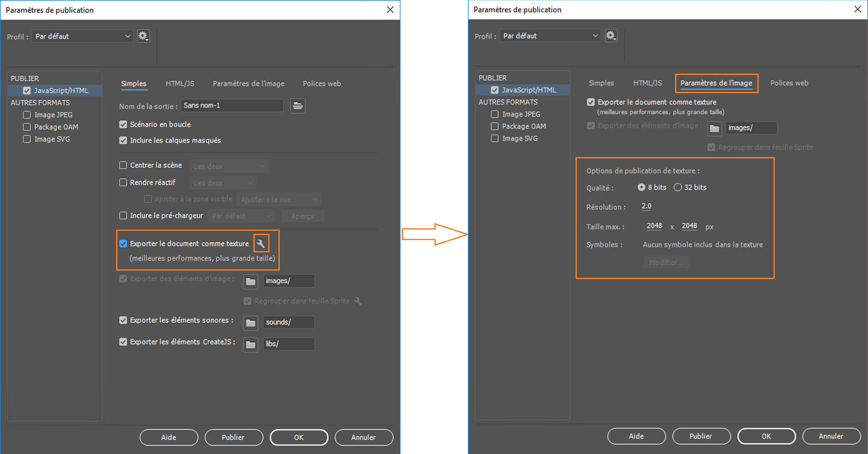Screen dimensions: 868x454
Task: Toggle JavaScript/HTML checkbox in left dialog
Action: 27,91
